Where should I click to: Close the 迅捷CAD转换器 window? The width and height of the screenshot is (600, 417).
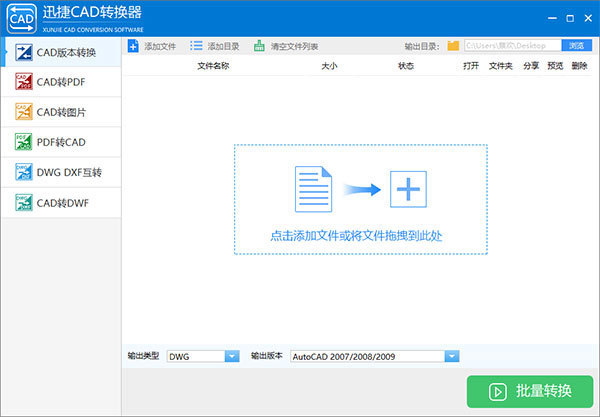(589, 18)
